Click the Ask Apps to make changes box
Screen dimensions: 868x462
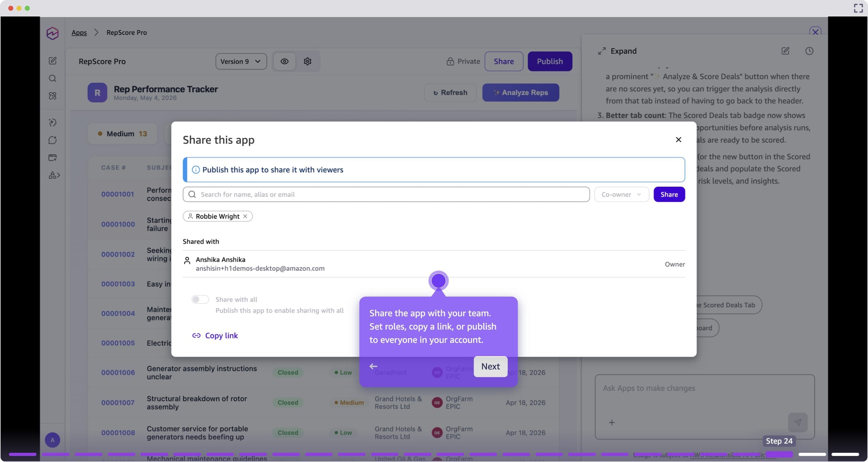704,407
